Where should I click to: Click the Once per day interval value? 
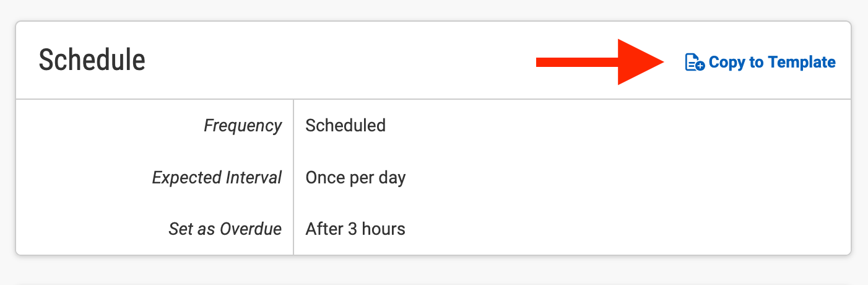pos(355,178)
